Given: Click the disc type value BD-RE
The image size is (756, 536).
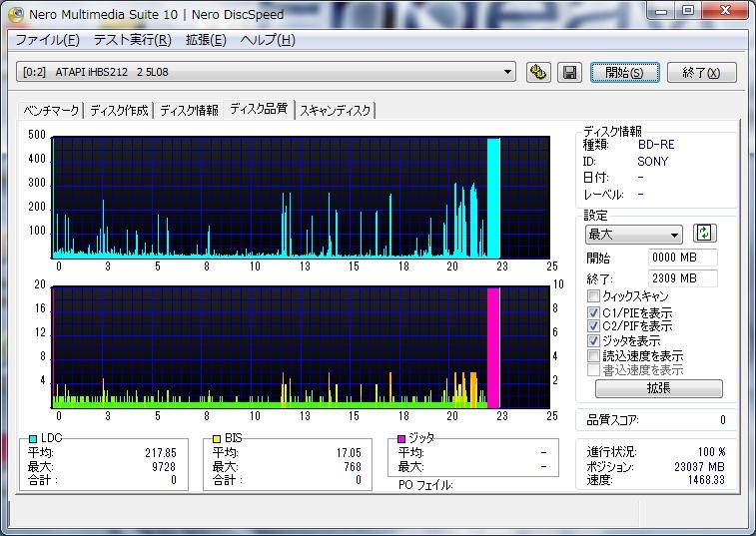Looking at the screenshot, I should coord(656,144).
